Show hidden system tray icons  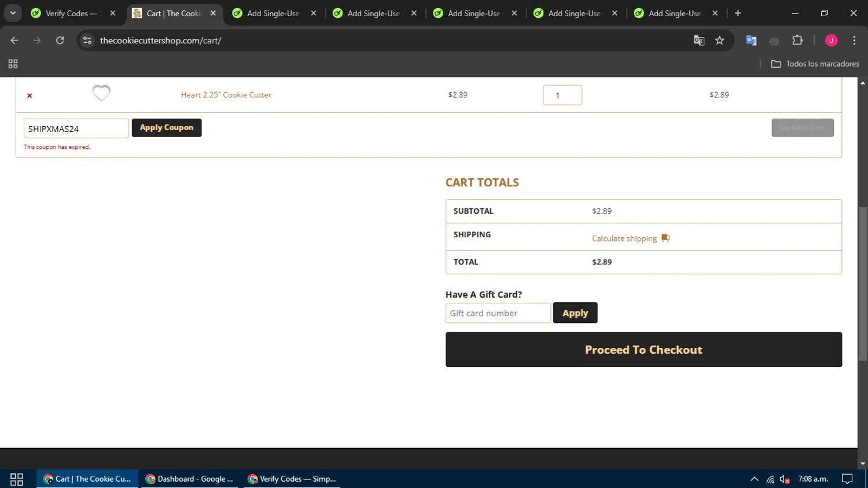[754, 479]
